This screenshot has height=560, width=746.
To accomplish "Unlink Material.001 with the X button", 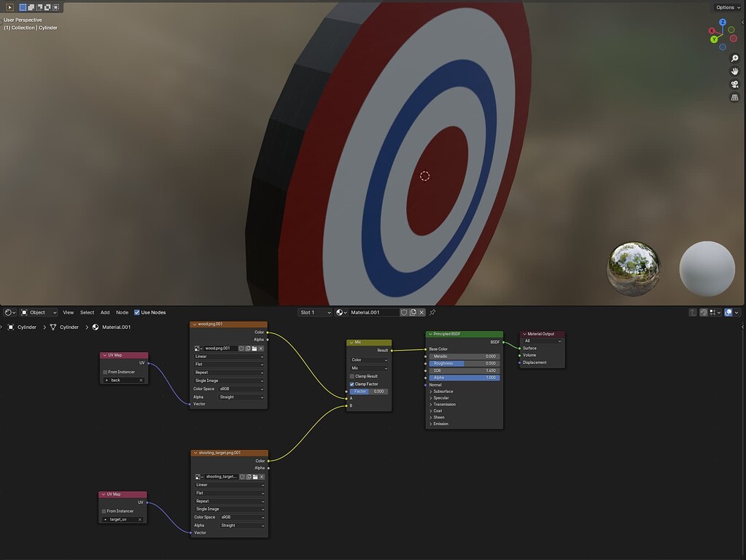I will pos(421,311).
